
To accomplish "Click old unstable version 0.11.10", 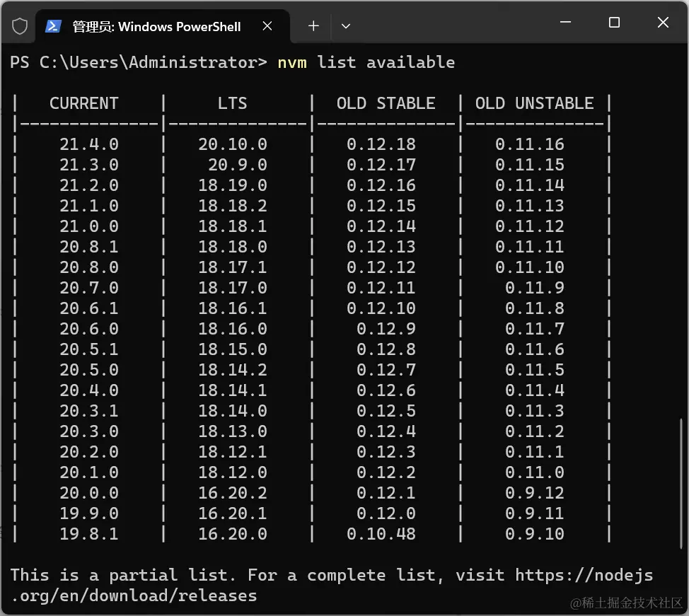I will coord(530,267).
